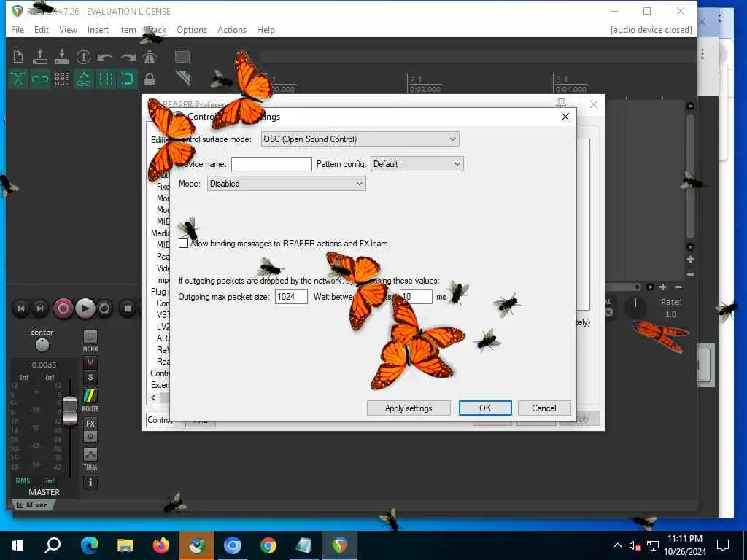This screenshot has height=560, width=747.
Task: Click the audio device closed status text
Action: (x=651, y=29)
